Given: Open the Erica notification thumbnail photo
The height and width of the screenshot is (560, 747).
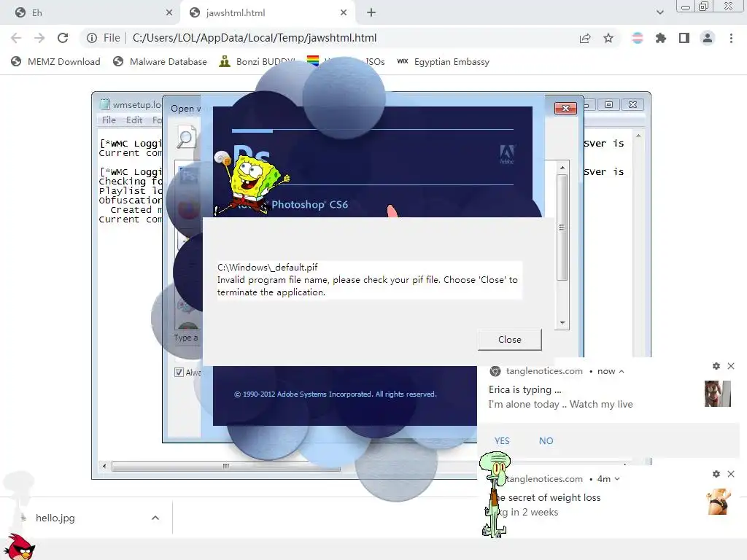Looking at the screenshot, I should coord(718,394).
